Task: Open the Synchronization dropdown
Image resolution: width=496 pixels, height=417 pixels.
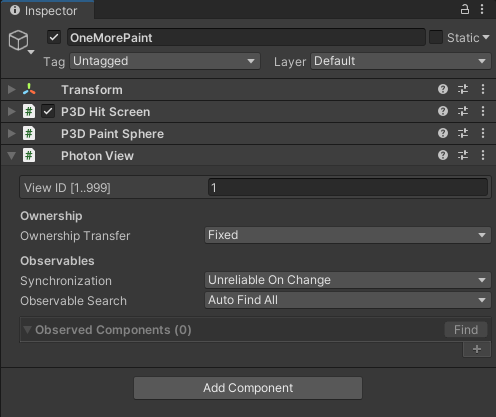Action: click(x=348, y=280)
